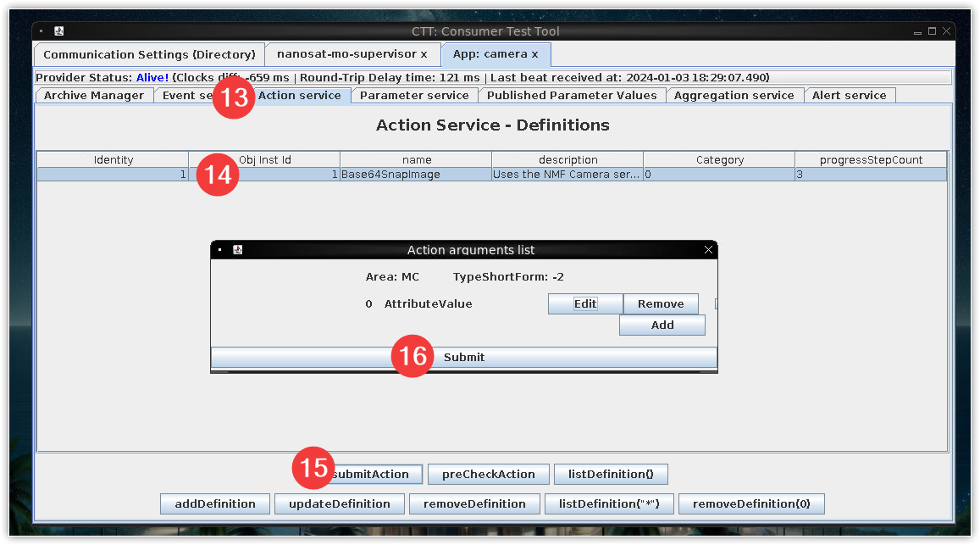980x545 pixels.
Task: Maximize the CTT Consumer Test Tool window
Action: pyautogui.click(x=932, y=31)
